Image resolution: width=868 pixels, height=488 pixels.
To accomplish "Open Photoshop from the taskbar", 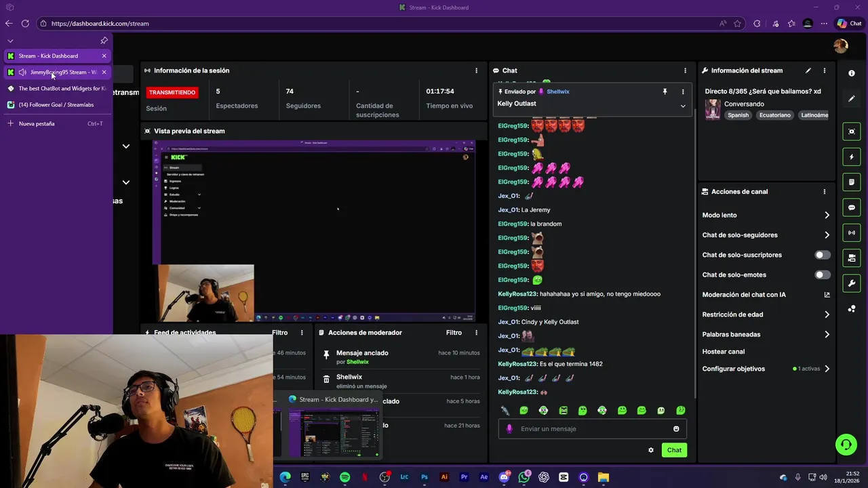I will [424, 477].
